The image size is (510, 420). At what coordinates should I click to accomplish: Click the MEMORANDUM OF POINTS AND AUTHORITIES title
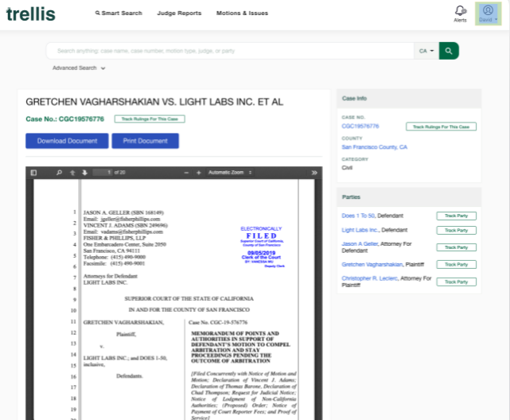pyautogui.click(x=240, y=347)
